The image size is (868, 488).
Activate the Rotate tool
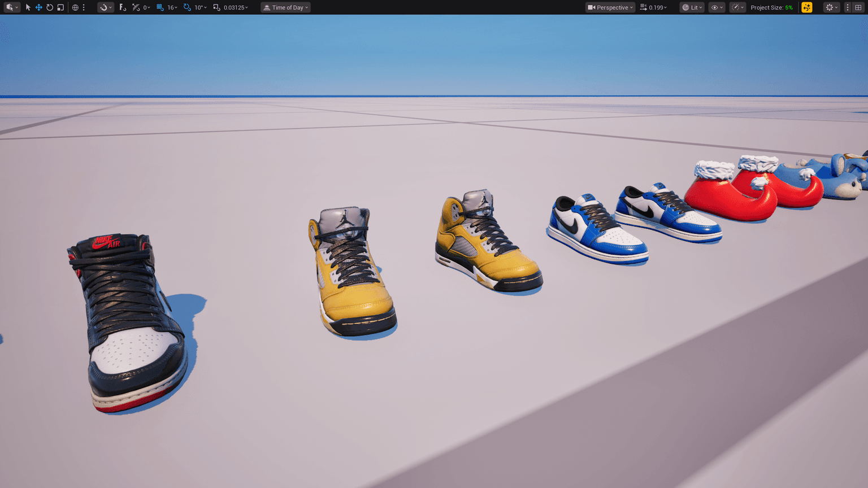click(50, 7)
